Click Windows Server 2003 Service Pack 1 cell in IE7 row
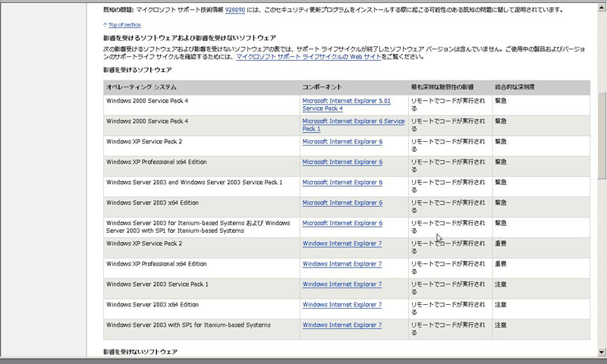Viewport: 607px width, 364px height. tap(201, 289)
